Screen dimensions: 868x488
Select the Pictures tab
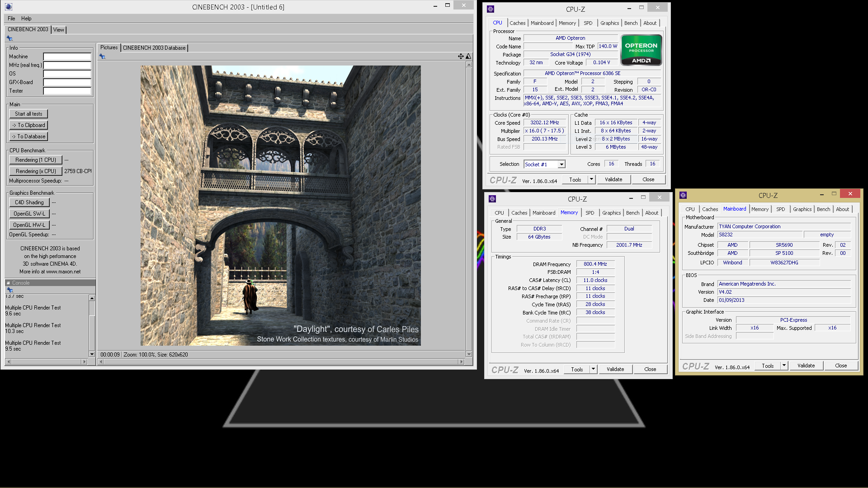click(x=108, y=47)
